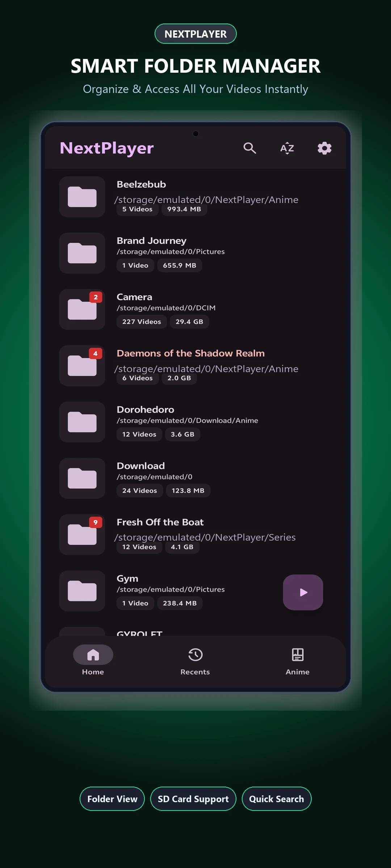391x868 pixels.
Task: Switch to the Home tab
Action: coord(93,660)
